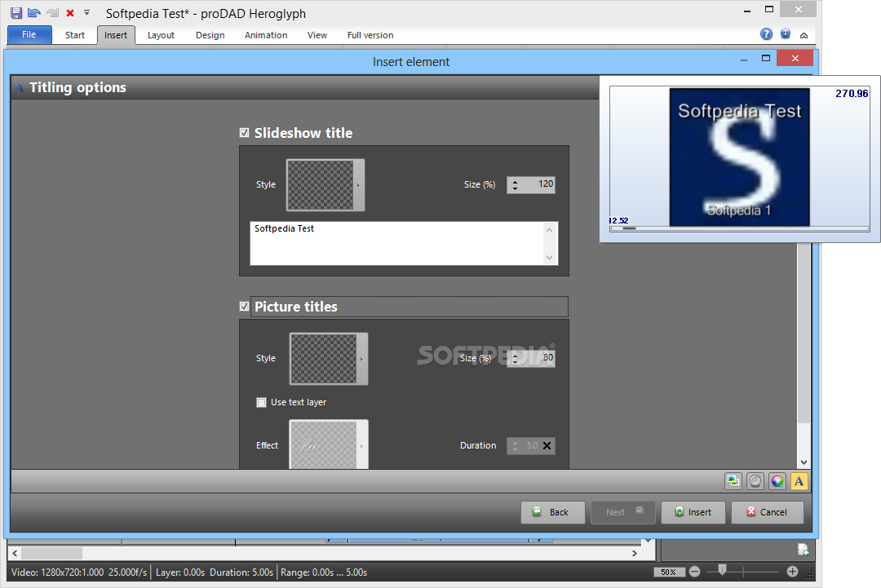Open the pictures options icon in dialog
The height and width of the screenshot is (588, 881).
(733, 480)
